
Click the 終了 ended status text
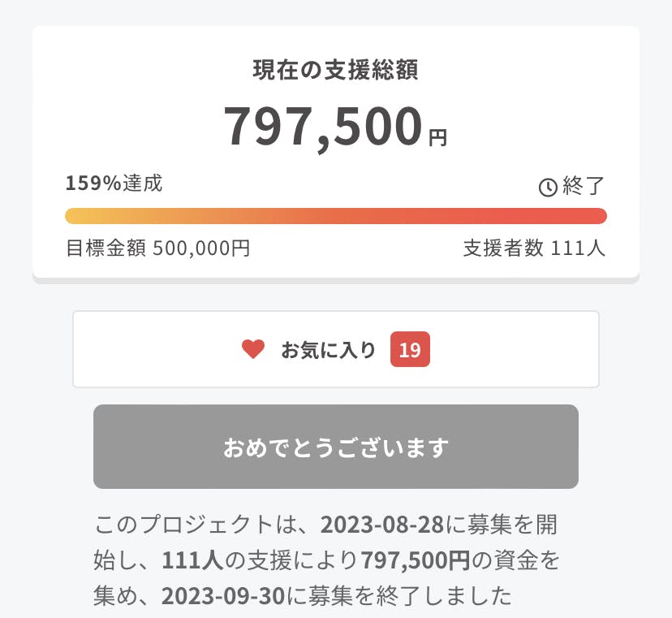tap(584, 187)
